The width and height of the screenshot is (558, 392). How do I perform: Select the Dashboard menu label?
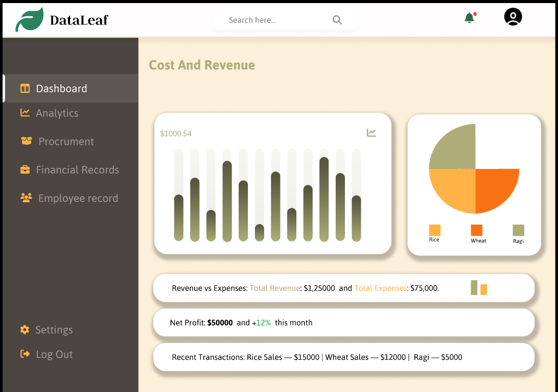(x=61, y=88)
